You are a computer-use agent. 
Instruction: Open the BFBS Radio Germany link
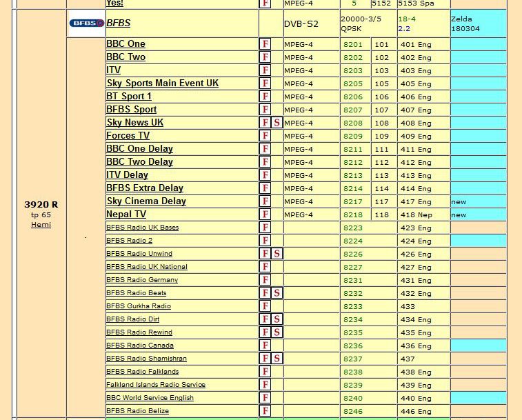142,280
